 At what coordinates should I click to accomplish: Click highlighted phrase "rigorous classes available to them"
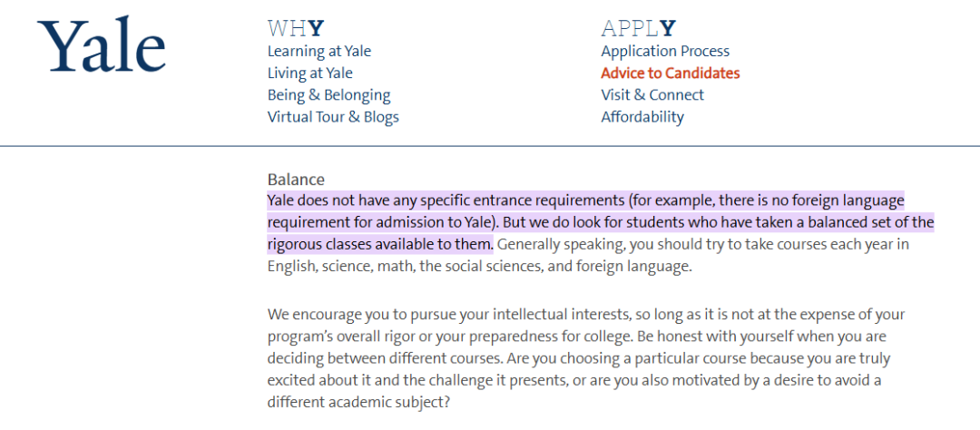[380, 244]
